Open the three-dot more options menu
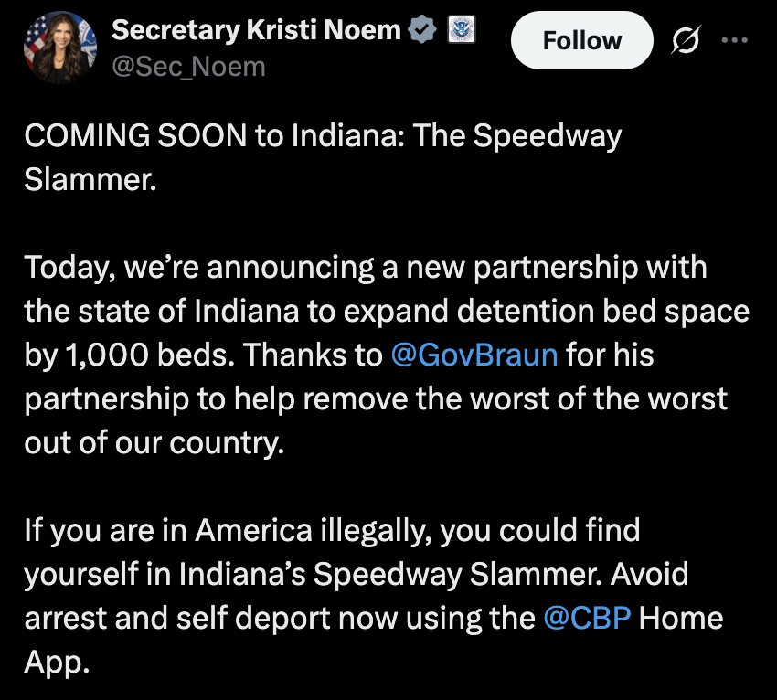Screen dimensions: 777x700 coord(734,39)
